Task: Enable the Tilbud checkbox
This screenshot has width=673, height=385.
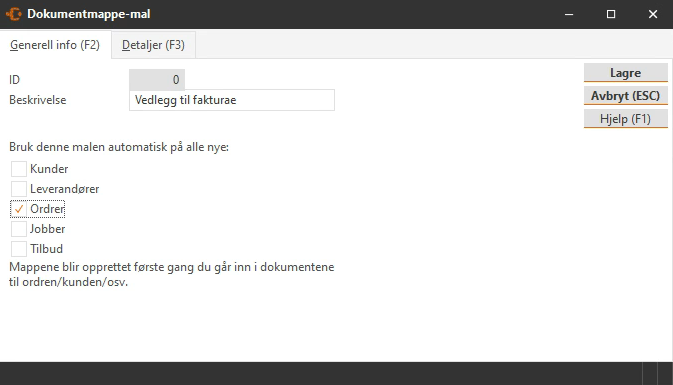Action: pos(19,249)
